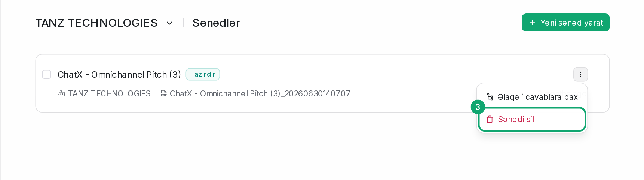Screen dimensions: 644x180
Task: Click the bot icon beside TANZ TECHNOLOGIES
Action: coord(62,93)
